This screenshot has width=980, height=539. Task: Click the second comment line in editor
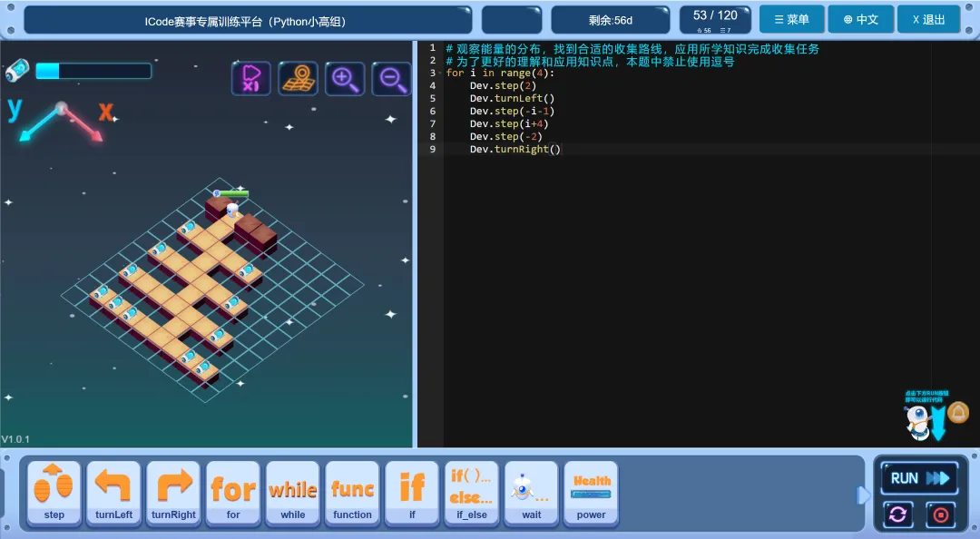590,62
